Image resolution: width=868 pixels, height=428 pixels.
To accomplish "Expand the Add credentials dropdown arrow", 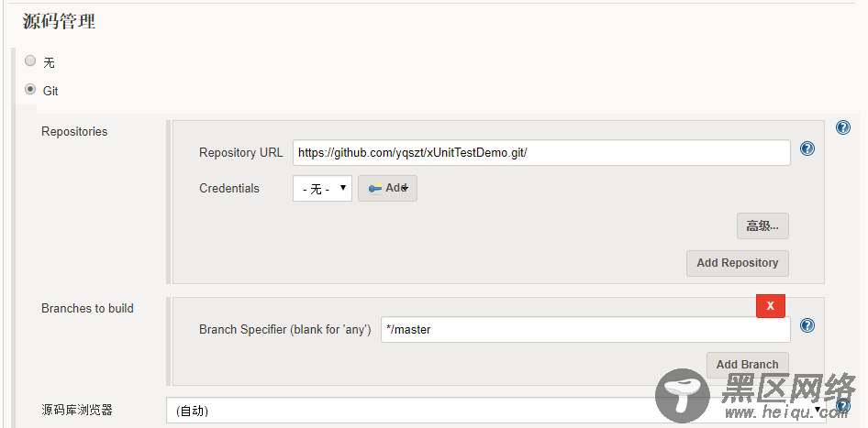I will pyautogui.click(x=406, y=189).
